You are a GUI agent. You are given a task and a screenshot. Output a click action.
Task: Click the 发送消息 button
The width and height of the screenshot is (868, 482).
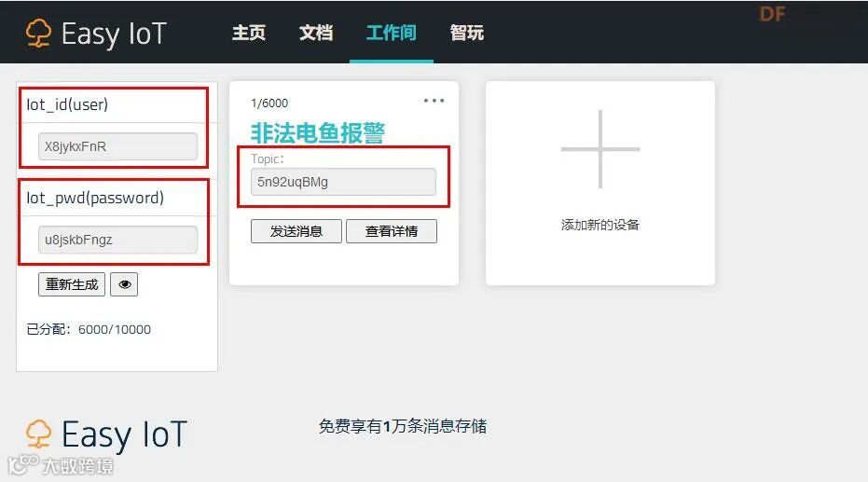(x=296, y=231)
